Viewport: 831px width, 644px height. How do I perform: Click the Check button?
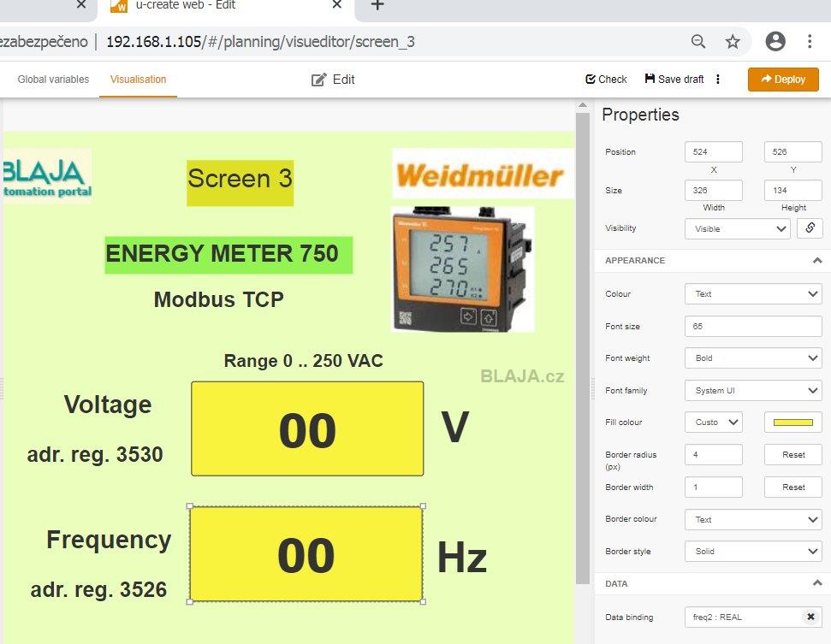pos(606,80)
